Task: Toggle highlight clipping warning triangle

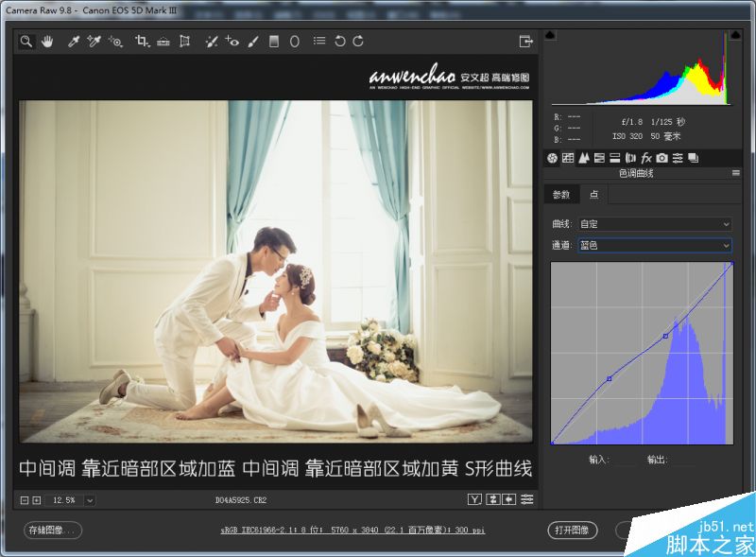Action: [x=735, y=35]
